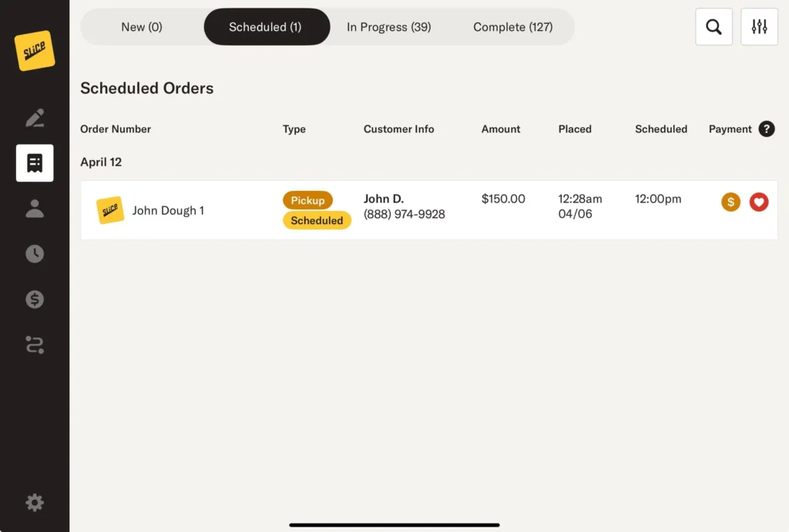Open the pencil edit sidebar icon
The image size is (789, 532).
pos(35,118)
